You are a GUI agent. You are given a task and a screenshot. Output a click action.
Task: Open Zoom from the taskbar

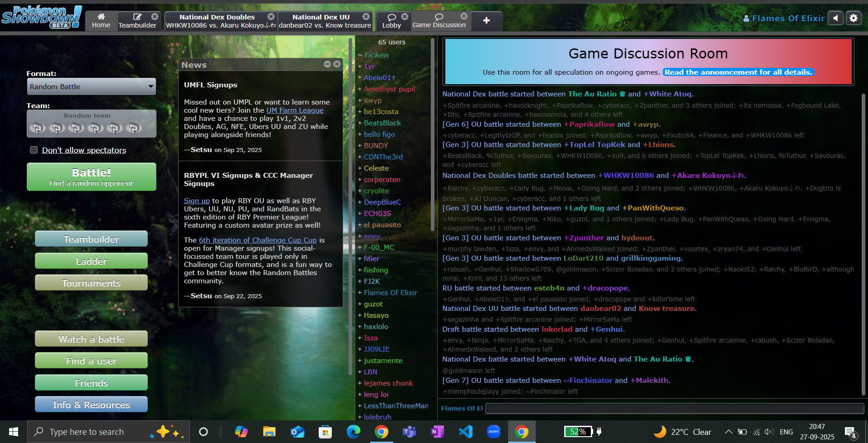click(x=493, y=432)
